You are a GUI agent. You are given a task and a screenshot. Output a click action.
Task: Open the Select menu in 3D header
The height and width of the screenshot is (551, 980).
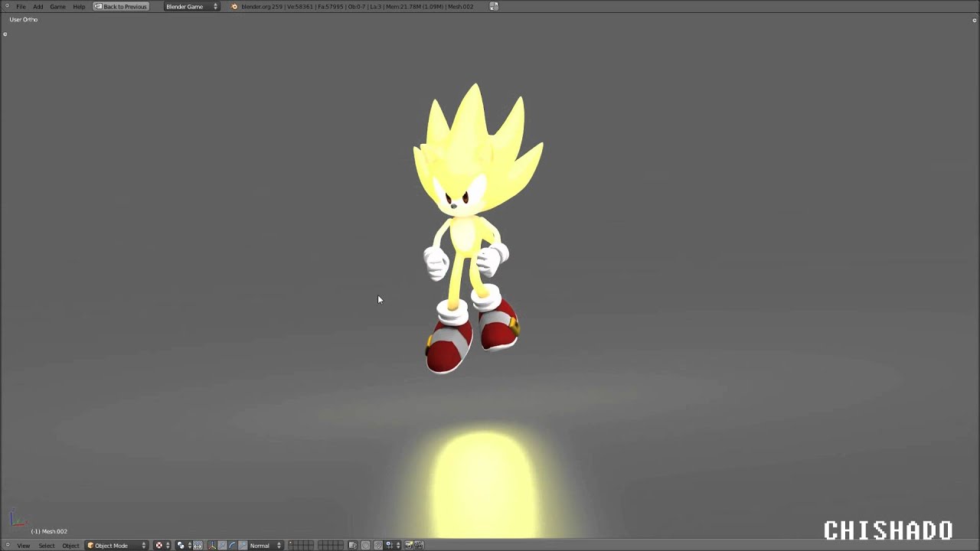[x=47, y=546]
